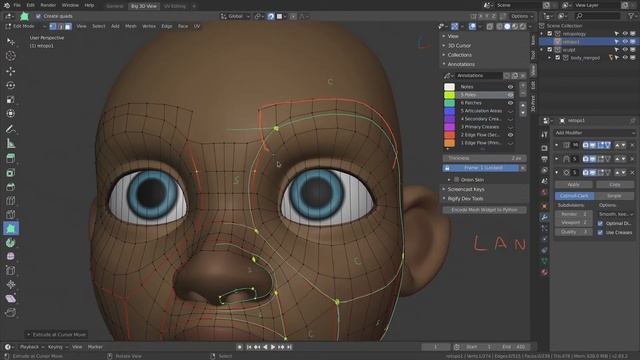This screenshot has width=640, height=360.
Task: Open the Face menu in viewport header
Action: point(183,26)
